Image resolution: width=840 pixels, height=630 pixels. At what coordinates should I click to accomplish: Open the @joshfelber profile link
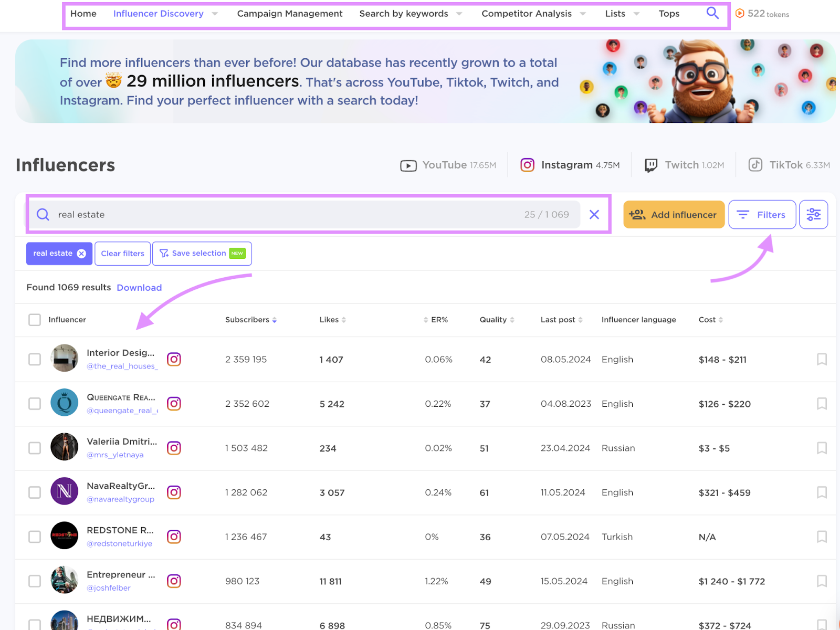pyautogui.click(x=109, y=588)
